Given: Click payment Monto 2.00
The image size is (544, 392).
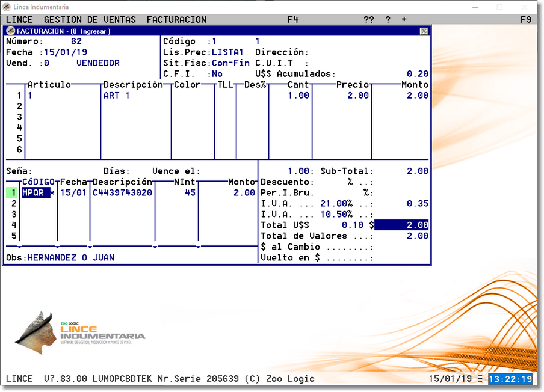Looking at the screenshot, I should (x=244, y=193).
